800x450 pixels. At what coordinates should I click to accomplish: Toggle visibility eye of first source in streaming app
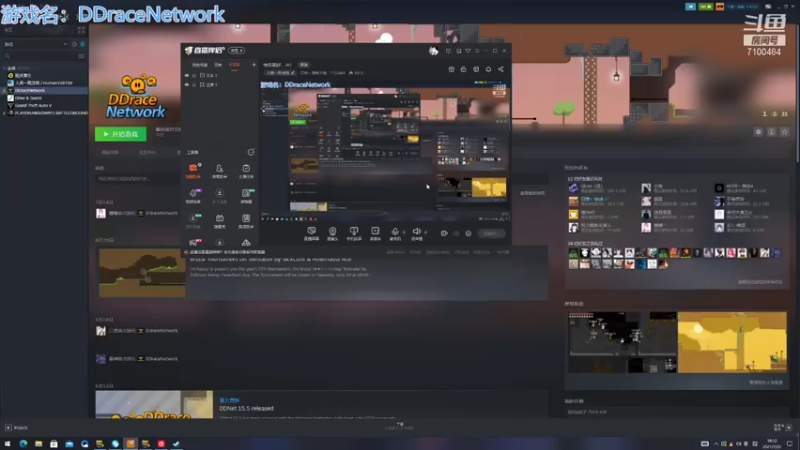tap(187, 75)
